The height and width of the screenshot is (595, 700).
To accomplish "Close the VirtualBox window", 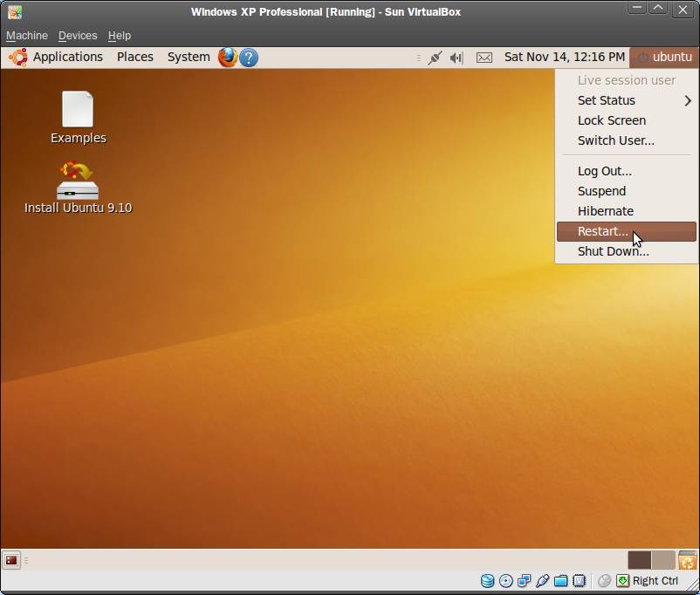I will click(683, 9).
